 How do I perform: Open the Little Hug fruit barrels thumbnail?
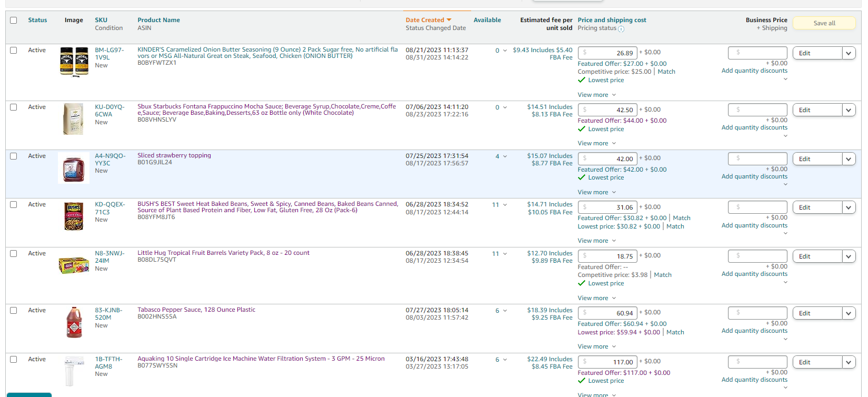[74, 265]
